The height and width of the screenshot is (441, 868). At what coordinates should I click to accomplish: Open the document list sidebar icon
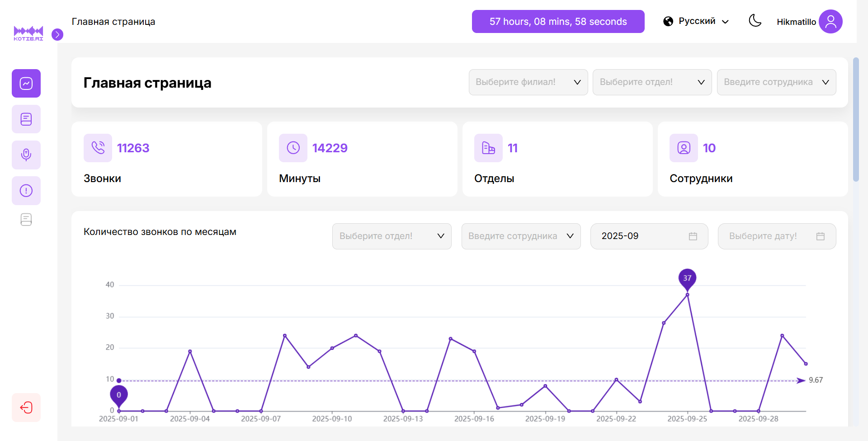pos(26,119)
